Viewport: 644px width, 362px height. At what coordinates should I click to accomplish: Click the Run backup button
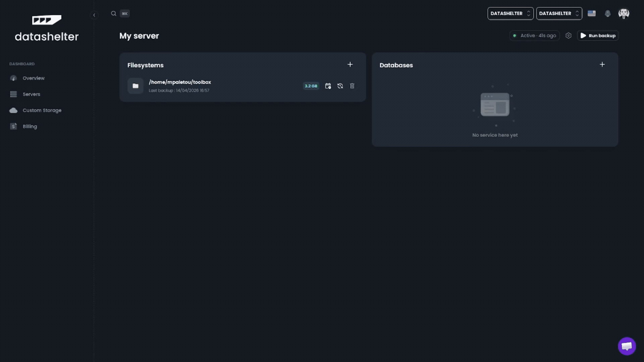coord(598,36)
